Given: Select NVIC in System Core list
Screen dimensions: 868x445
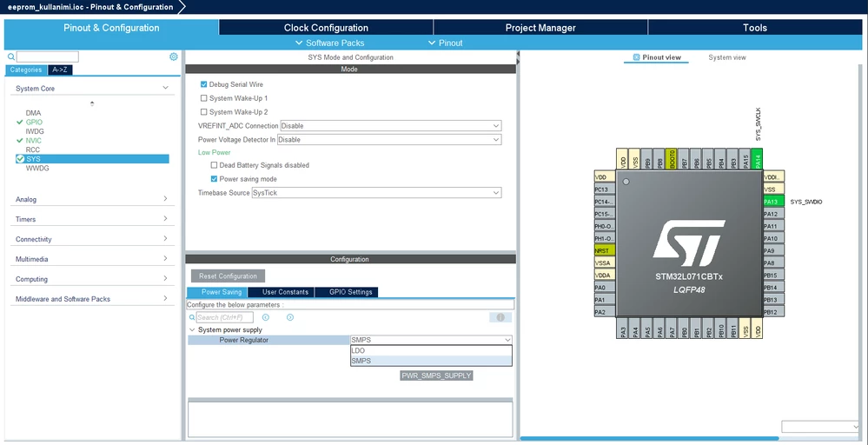Looking at the screenshot, I should 33,141.
